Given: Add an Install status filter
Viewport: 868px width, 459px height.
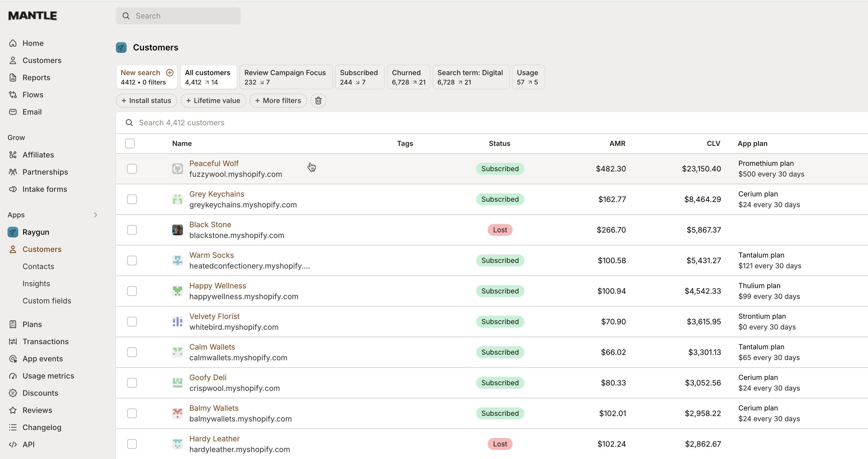Looking at the screenshot, I should point(146,100).
